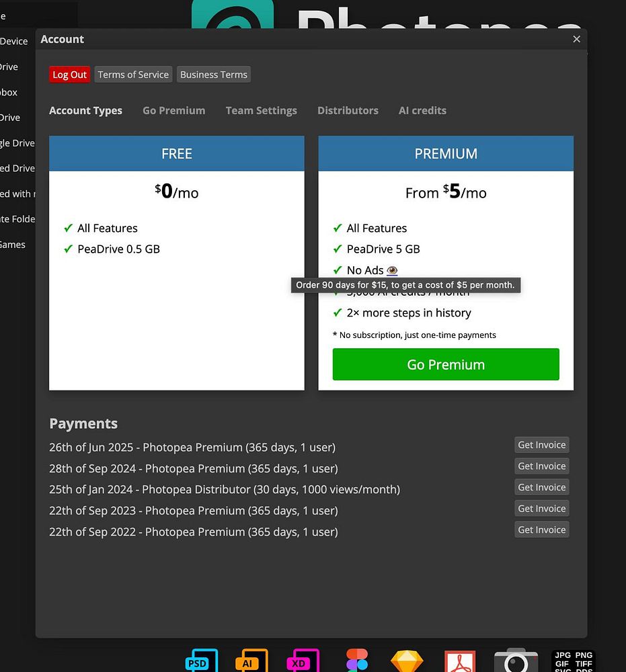Click '2× more steps in history' text
Image resolution: width=626 pixels, height=672 pixels.
pyautogui.click(x=409, y=313)
